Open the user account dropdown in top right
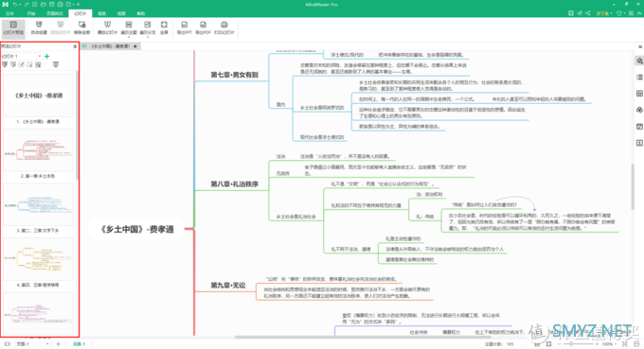Screen dimensions: 644x349 tap(604, 13)
